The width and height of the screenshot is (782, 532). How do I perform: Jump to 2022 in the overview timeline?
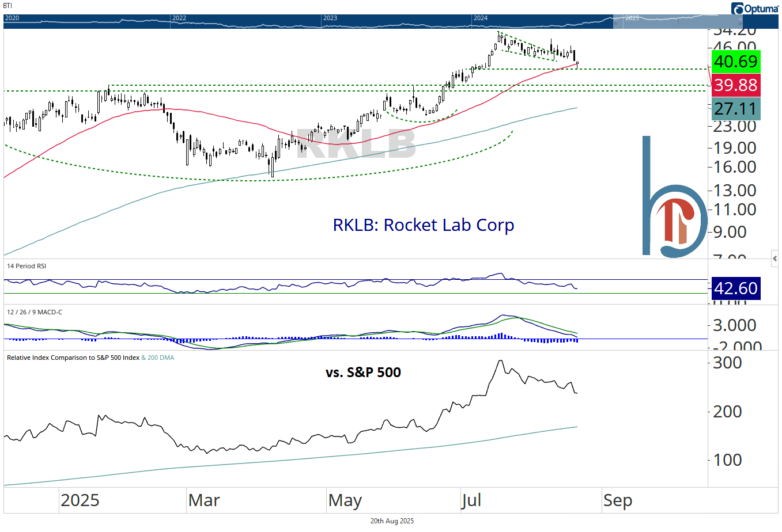point(179,18)
